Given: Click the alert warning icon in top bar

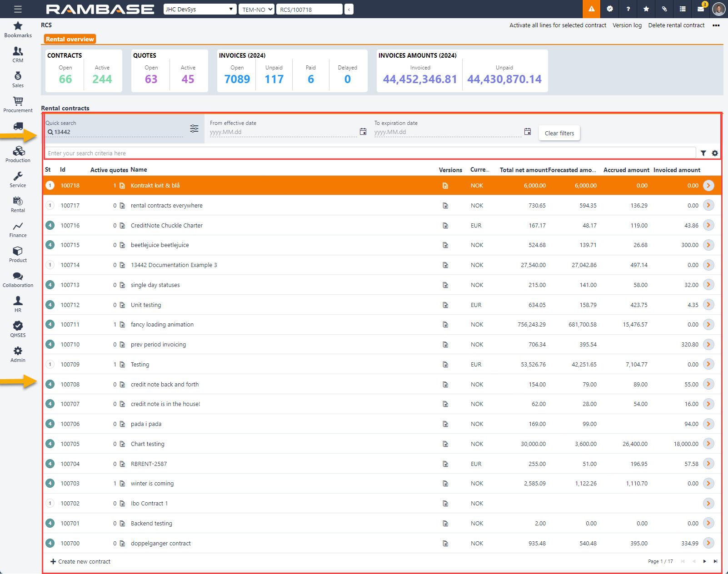Looking at the screenshot, I should coord(591,9).
